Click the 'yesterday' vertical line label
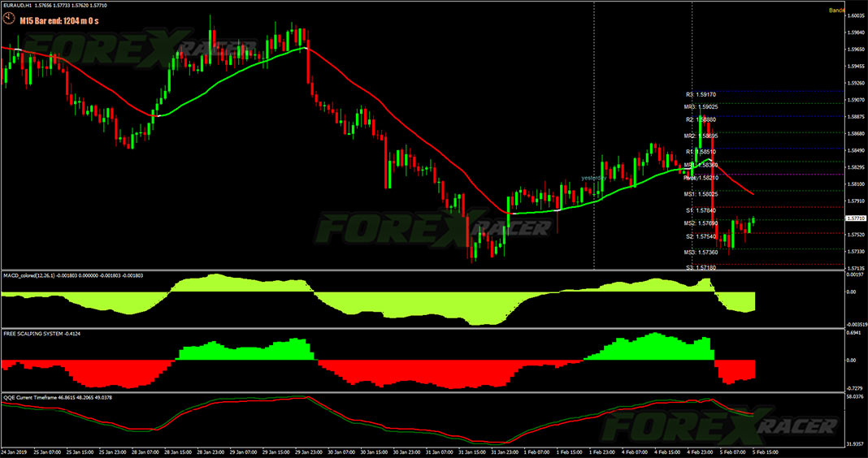Image resolution: width=868 pixels, height=458 pixels. pyautogui.click(x=593, y=178)
